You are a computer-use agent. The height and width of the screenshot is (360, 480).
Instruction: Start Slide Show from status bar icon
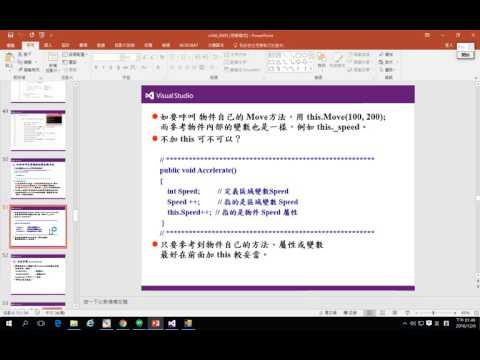click(x=407, y=313)
